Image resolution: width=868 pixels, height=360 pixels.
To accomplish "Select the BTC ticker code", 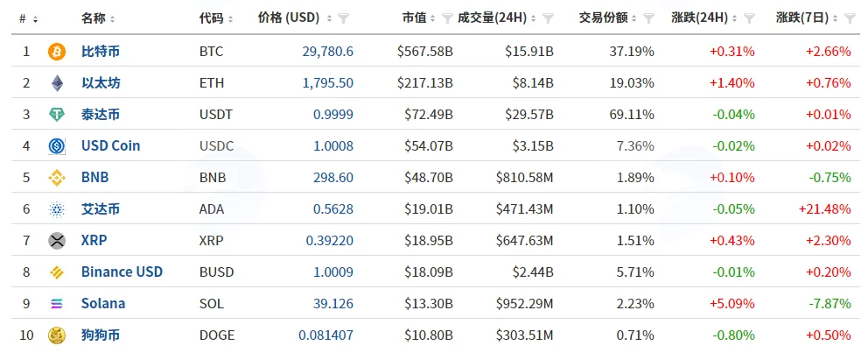I will click(x=212, y=52).
